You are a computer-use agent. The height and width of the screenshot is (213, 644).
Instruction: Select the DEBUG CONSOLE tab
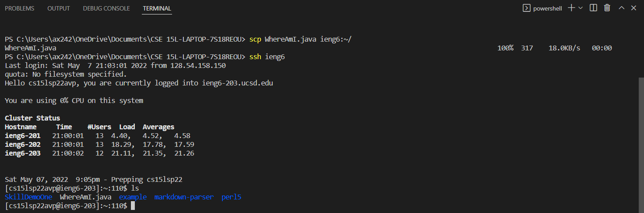[x=106, y=8]
